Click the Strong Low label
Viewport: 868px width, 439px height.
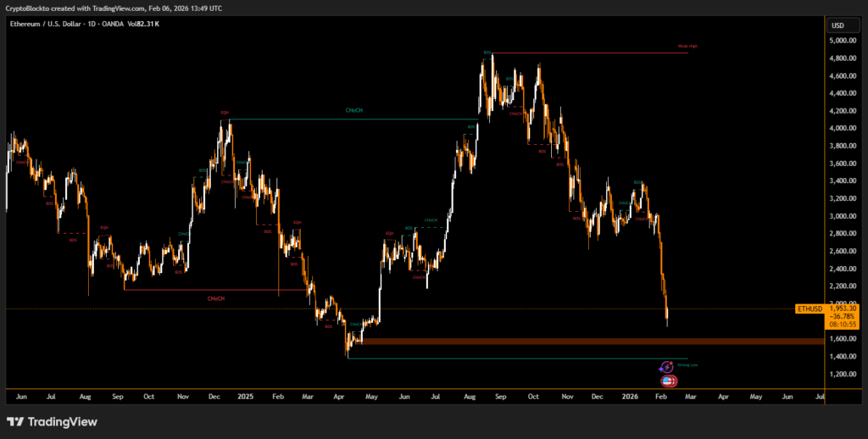(x=687, y=364)
